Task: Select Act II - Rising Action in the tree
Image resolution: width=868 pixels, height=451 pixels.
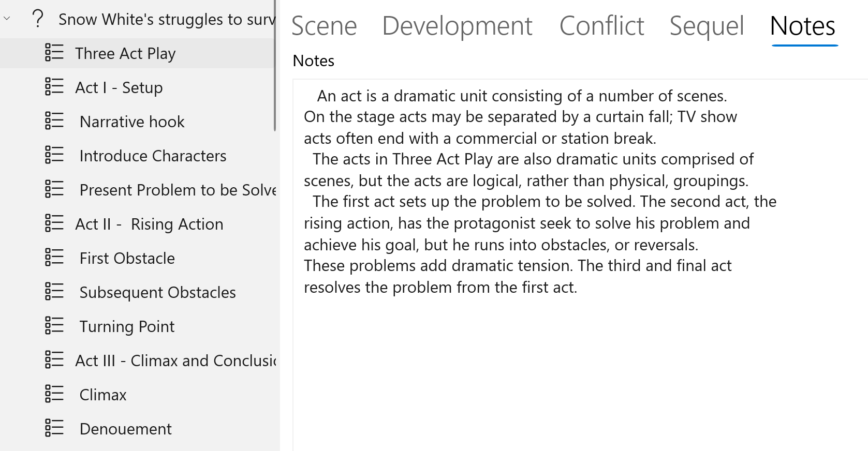Action: coord(149,224)
